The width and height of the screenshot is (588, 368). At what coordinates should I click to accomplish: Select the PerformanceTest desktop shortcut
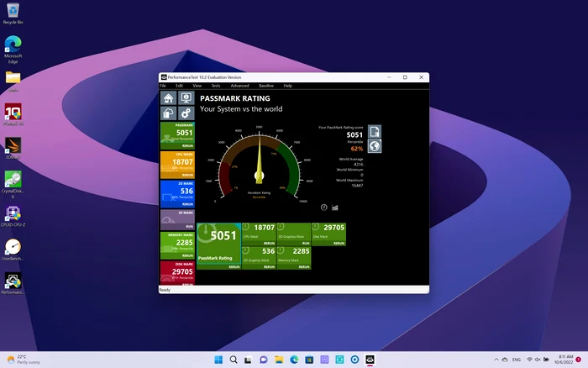(13, 283)
